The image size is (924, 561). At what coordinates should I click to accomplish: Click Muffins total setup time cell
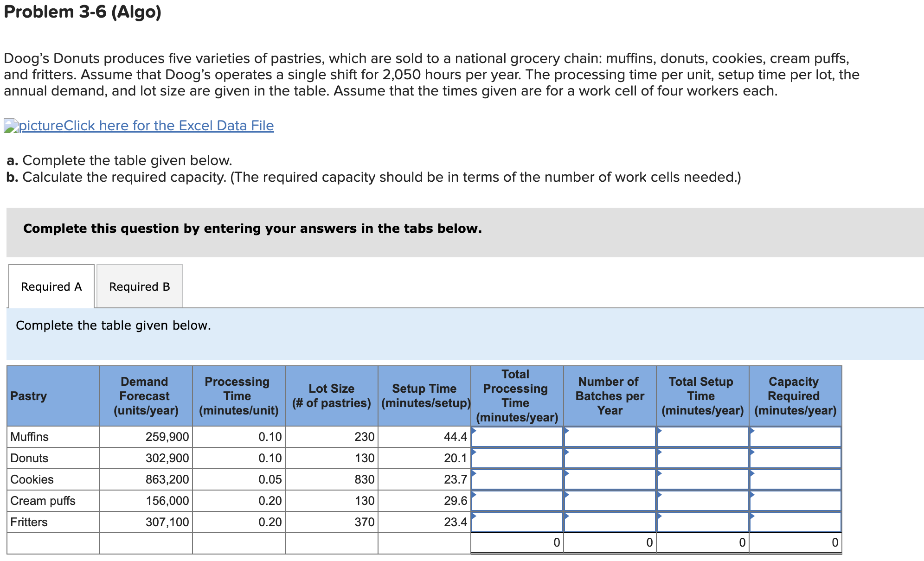coord(702,437)
